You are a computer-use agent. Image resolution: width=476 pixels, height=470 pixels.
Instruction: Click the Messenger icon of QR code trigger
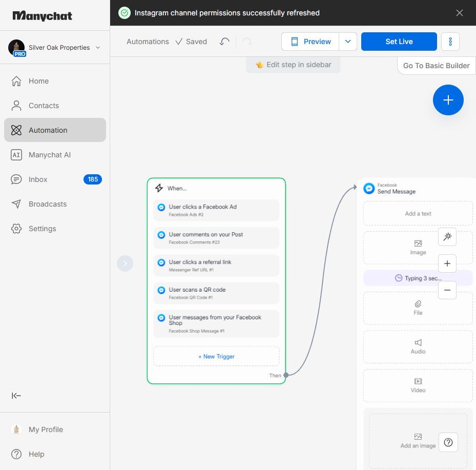click(161, 290)
